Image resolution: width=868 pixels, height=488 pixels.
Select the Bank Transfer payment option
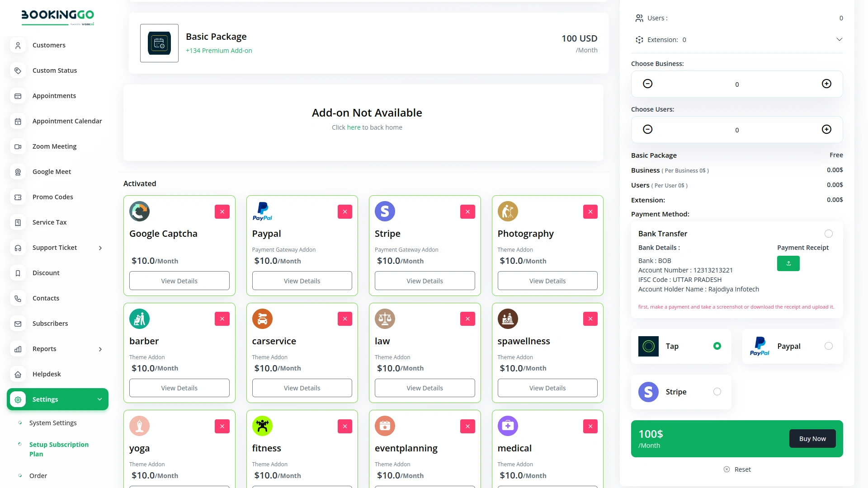[829, 234]
